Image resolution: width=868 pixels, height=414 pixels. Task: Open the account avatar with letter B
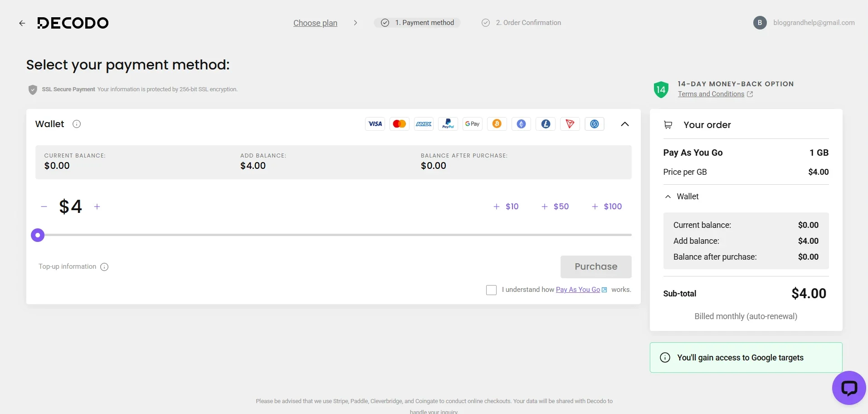[760, 23]
